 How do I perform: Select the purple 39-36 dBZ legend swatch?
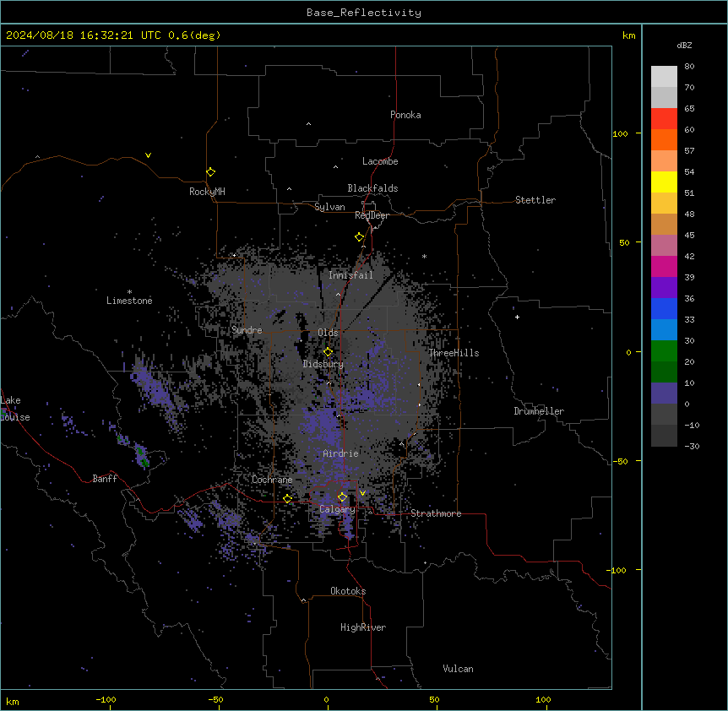pyautogui.click(x=664, y=288)
